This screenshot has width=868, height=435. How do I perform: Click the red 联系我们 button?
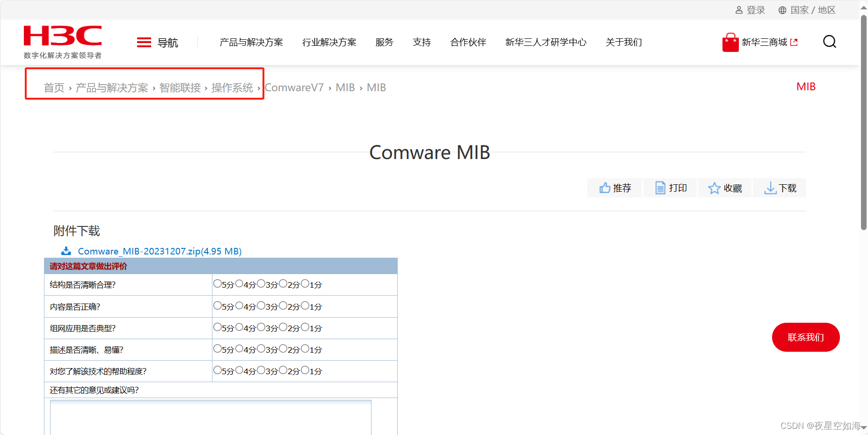(x=805, y=337)
